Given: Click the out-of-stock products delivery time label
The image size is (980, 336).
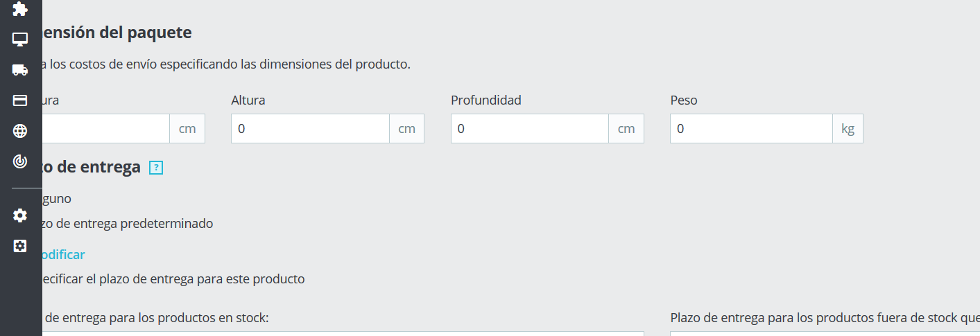Looking at the screenshot, I should point(824,318).
